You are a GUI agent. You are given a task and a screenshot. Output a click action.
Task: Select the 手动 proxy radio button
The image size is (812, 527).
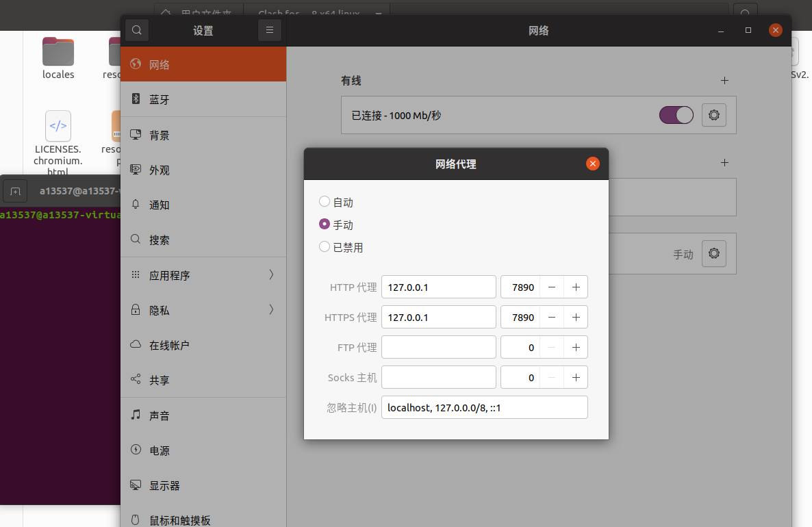(x=324, y=224)
